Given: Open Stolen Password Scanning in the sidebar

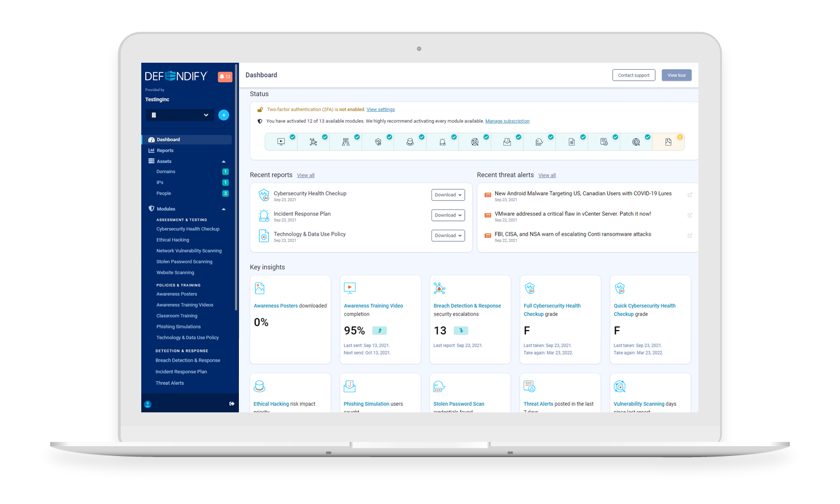Looking at the screenshot, I should pyautogui.click(x=184, y=262).
